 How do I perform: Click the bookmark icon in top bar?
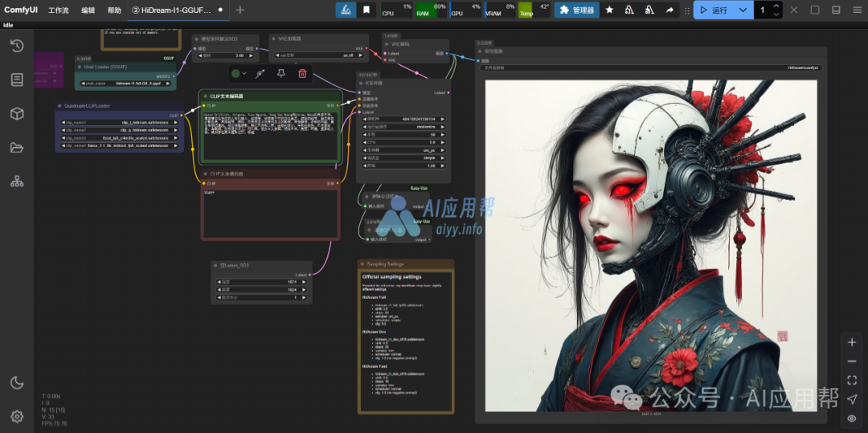(366, 10)
